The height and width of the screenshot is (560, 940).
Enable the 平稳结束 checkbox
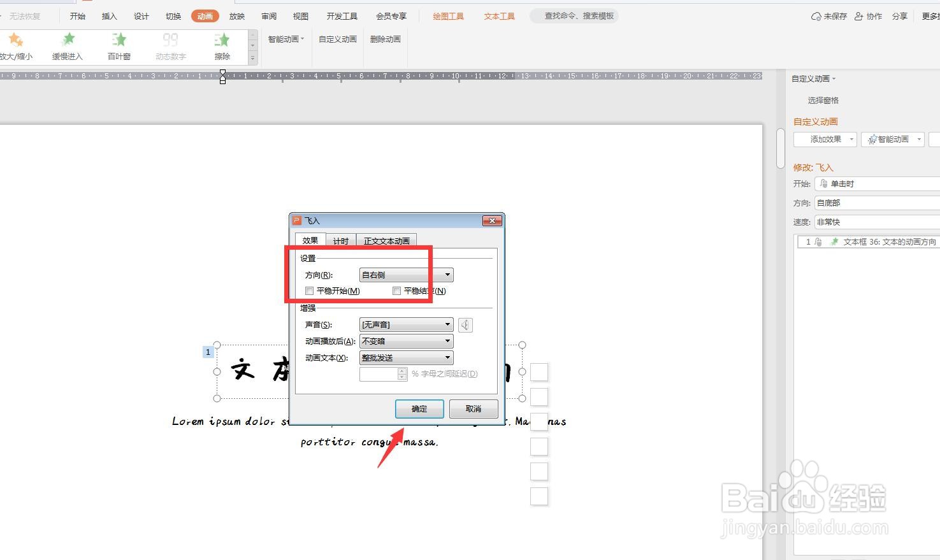tap(397, 291)
